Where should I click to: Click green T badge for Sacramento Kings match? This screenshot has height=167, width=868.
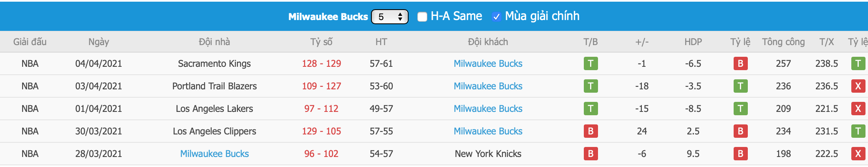pyautogui.click(x=590, y=63)
